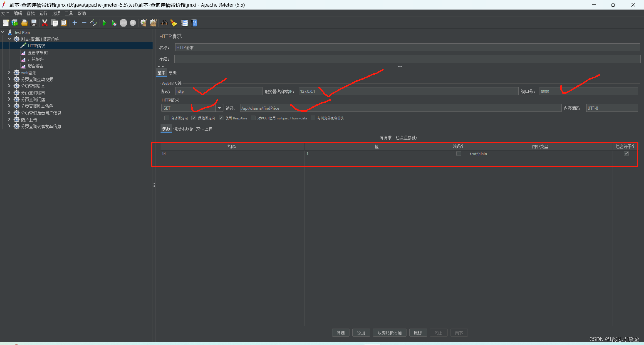
Task: Open the 编辑 menu
Action: click(x=18, y=13)
